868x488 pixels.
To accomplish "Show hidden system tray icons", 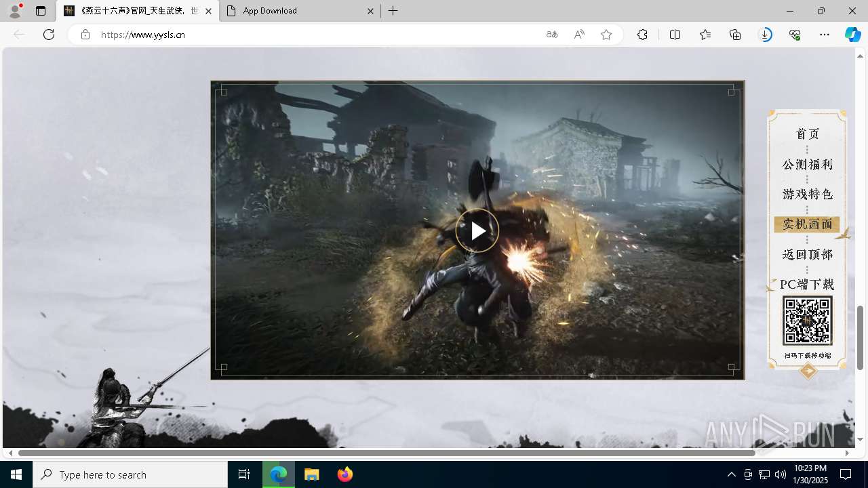I will click(x=731, y=474).
